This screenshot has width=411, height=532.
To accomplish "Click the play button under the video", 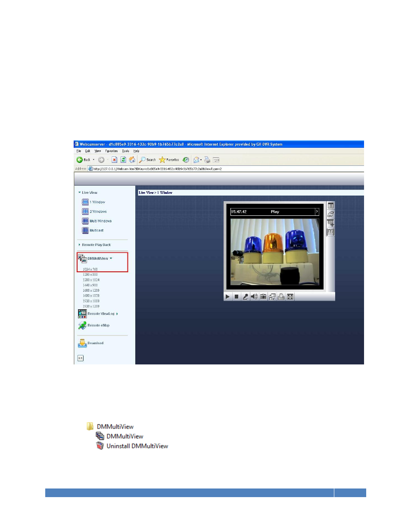I will click(x=227, y=297).
